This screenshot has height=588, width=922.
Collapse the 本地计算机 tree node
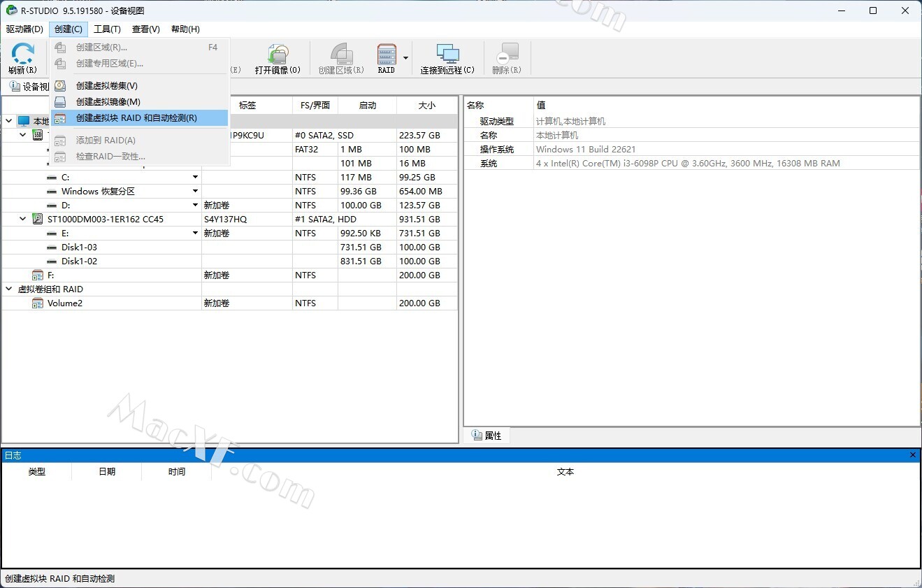[x=9, y=121]
